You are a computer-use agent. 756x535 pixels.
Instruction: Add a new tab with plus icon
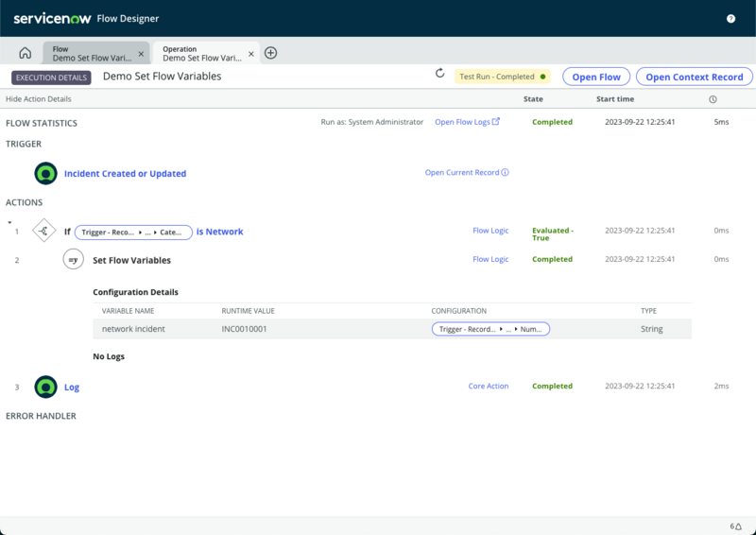[x=271, y=53]
